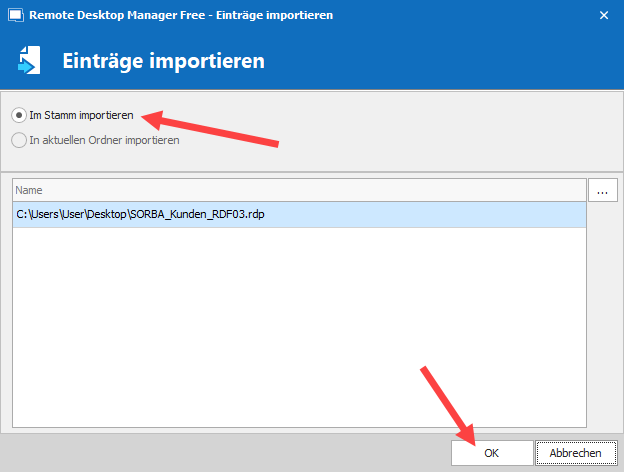Click the import entries icon in blue header
Image resolution: width=624 pixels, height=472 pixels.
29,61
